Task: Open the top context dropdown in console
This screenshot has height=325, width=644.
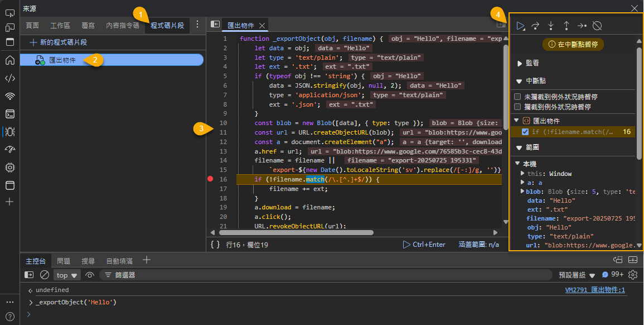Action: pyautogui.click(x=67, y=275)
